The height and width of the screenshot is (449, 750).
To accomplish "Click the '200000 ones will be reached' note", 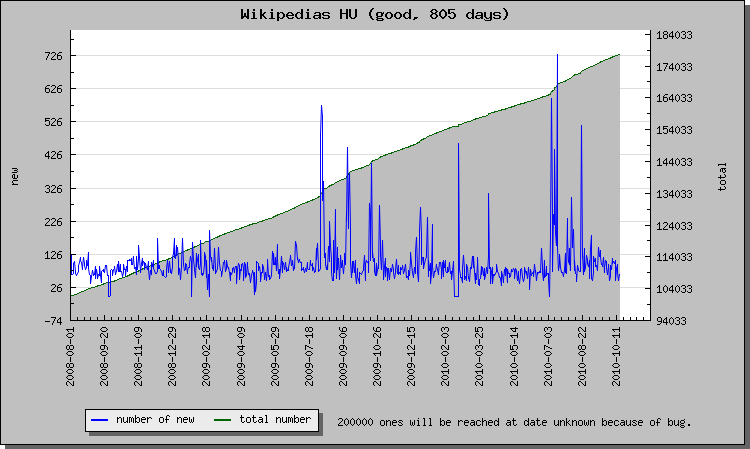I will click(514, 423).
